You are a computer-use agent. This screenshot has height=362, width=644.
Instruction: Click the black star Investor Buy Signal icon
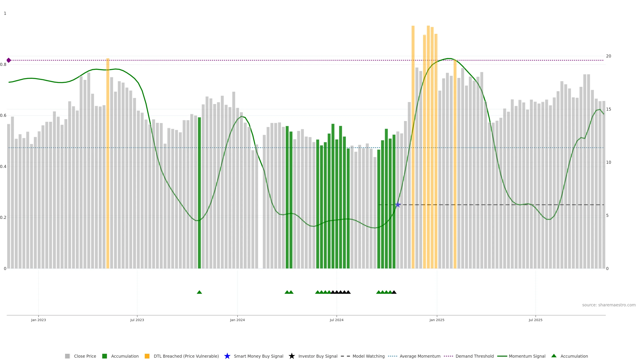pyautogui.click(x=291, y=356)
